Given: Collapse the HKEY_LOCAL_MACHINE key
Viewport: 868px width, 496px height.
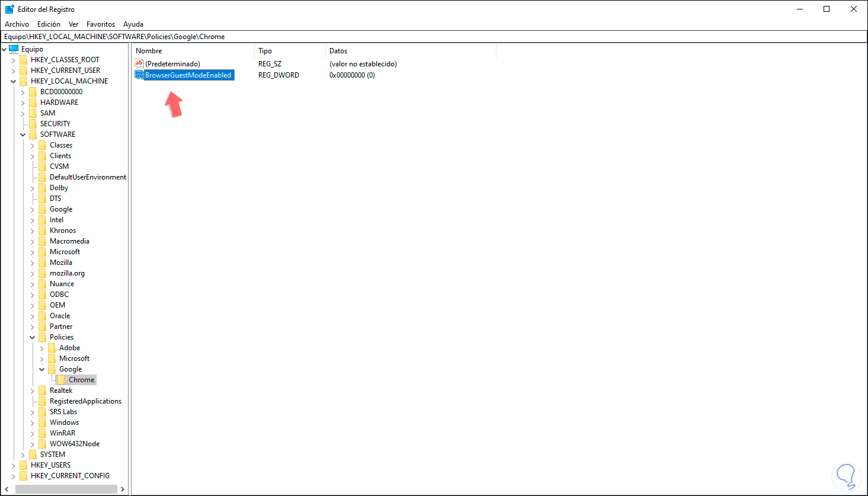Looking at the screenshot, I should point(14,81).
